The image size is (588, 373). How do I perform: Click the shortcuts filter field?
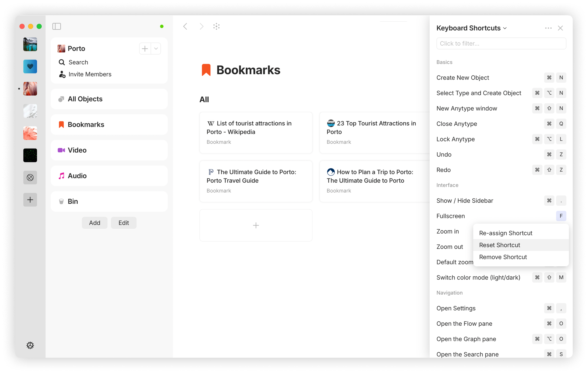[501, 43]
